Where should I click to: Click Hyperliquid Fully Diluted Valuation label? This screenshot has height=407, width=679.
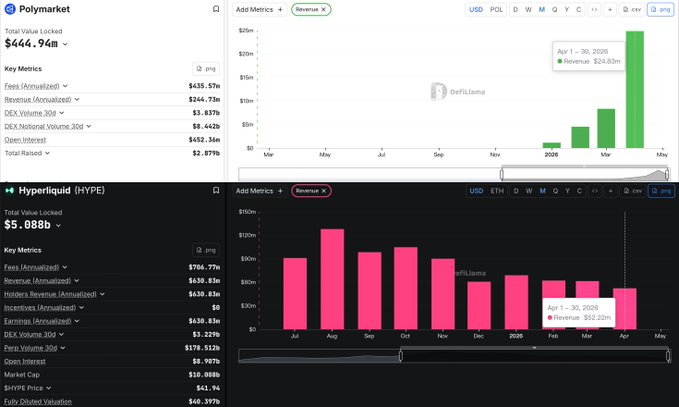pos(38,402)
